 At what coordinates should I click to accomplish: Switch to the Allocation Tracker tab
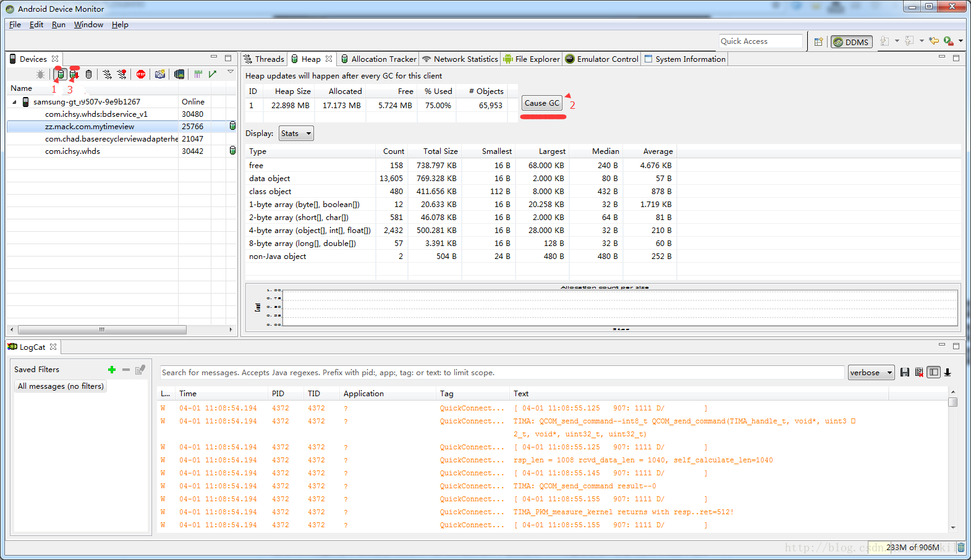[379, 59]
